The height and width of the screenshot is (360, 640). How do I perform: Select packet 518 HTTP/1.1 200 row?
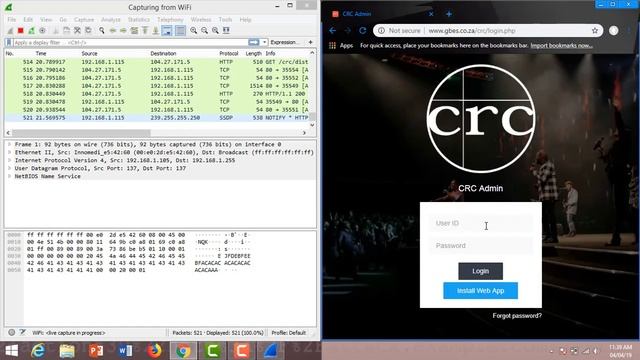point(157,94)
